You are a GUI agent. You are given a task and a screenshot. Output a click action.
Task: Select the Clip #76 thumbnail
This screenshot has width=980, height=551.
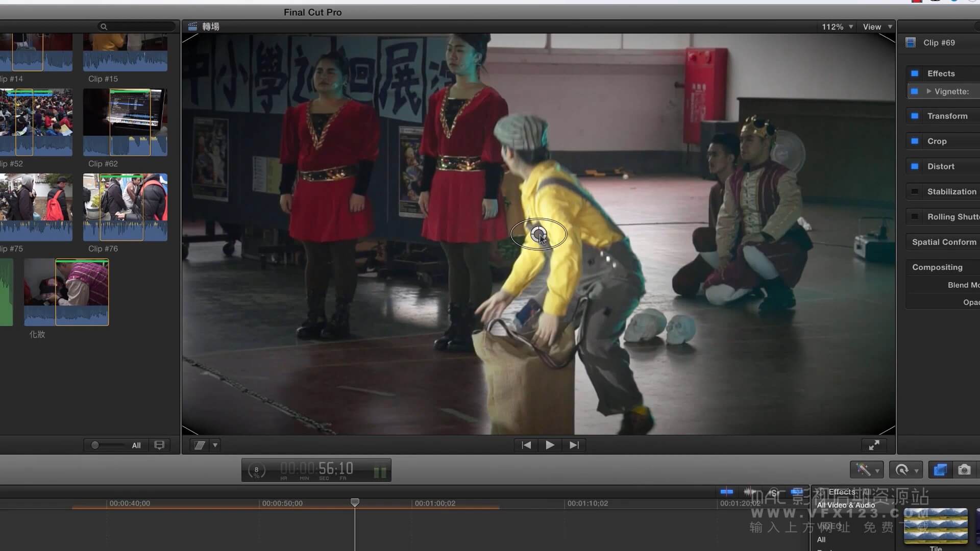(125, 207)
